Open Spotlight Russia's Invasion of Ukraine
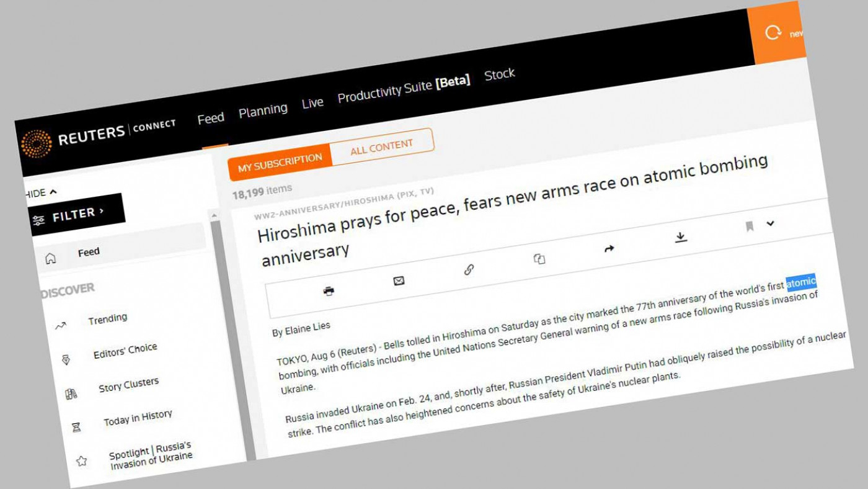Image resolution: width=868 pixels, height=489 pixels. pos(151,456)
